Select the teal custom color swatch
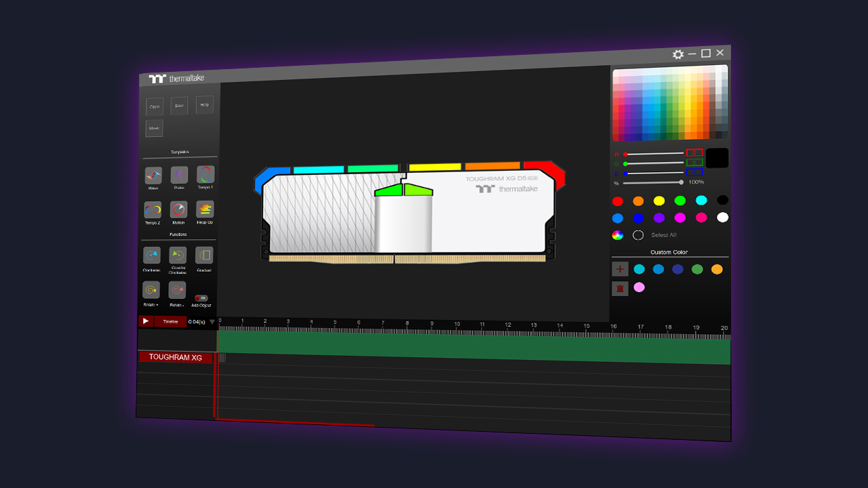 click(x=639, y=269)
